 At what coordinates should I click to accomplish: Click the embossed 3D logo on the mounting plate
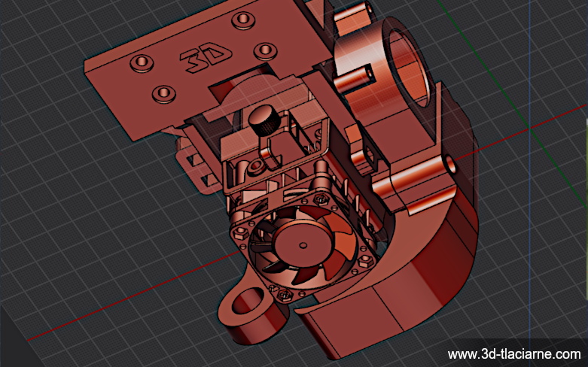[205, 56]
